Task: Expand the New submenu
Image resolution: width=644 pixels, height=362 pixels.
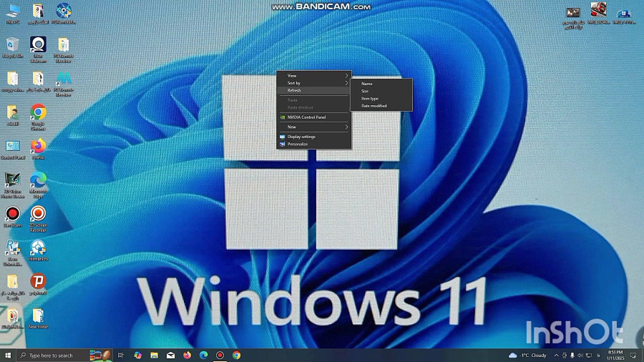Action: point(314,127)
